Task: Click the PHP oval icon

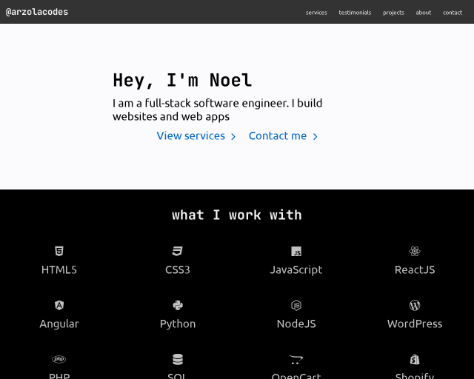Action: (x=59, y=359)
